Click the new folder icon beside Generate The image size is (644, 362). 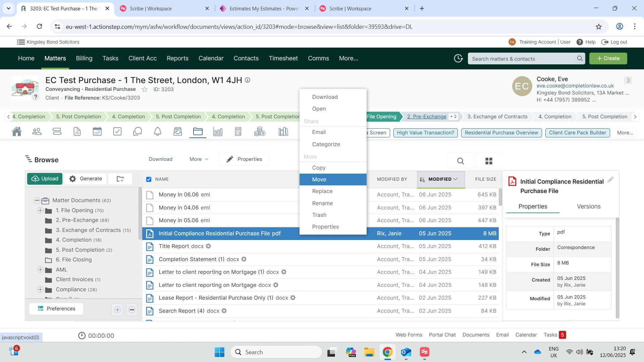120,179
